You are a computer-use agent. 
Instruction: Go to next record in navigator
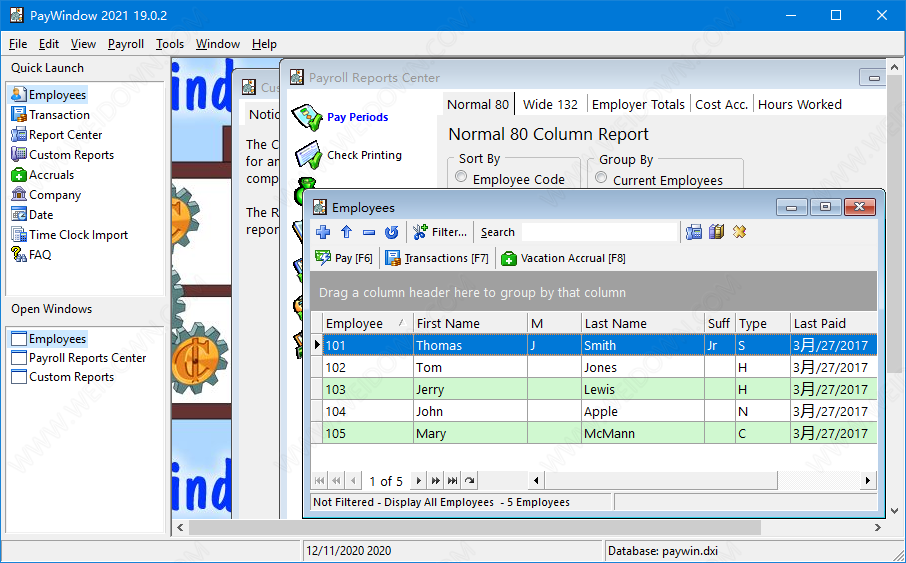click(x=419, y=480)
